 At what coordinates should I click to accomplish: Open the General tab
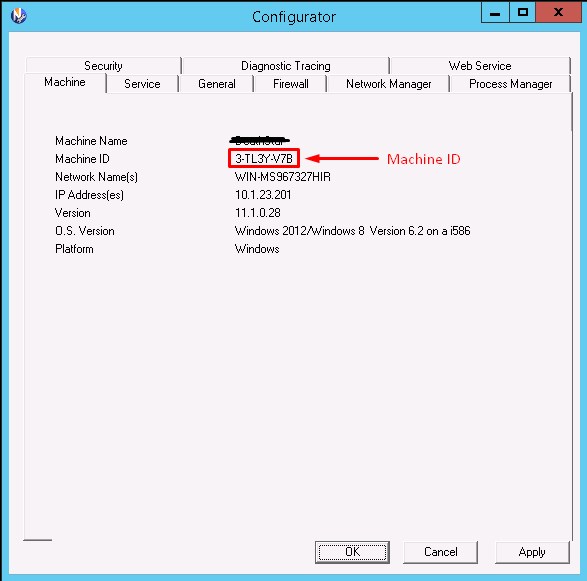(x=217, y=83)
